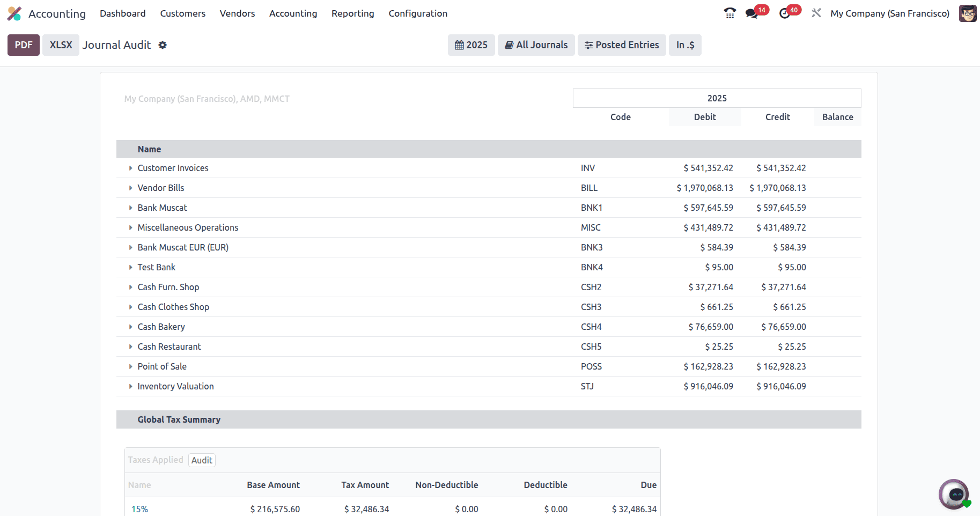This screenshot has height=516, width=980.
Task: Open the chatbot in the bottom corner
Action: point(954,494)
